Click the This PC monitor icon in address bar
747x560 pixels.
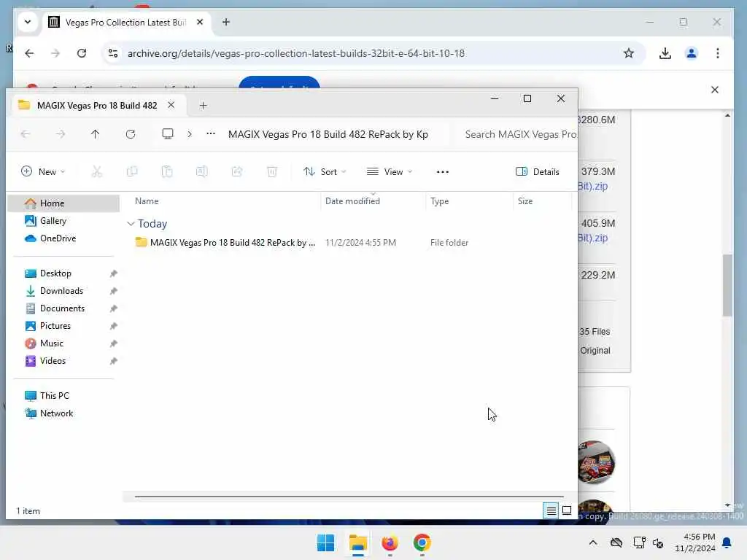(x=168, y=134)
